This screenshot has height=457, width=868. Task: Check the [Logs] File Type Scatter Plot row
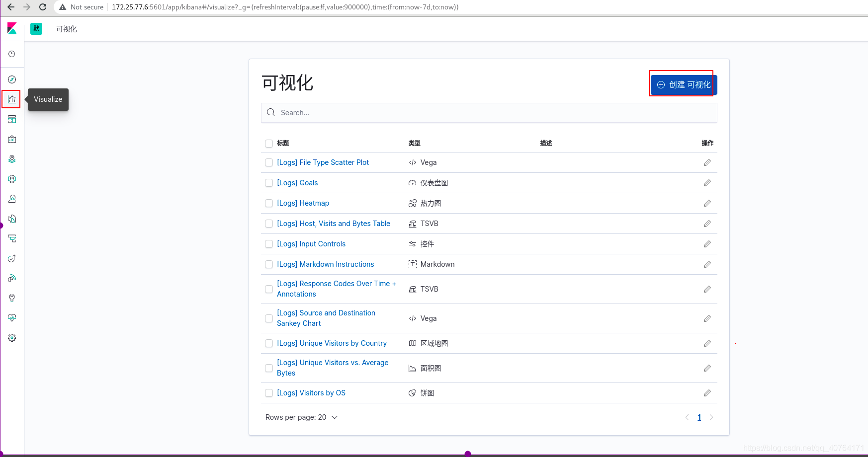click(x=269, y=162)
